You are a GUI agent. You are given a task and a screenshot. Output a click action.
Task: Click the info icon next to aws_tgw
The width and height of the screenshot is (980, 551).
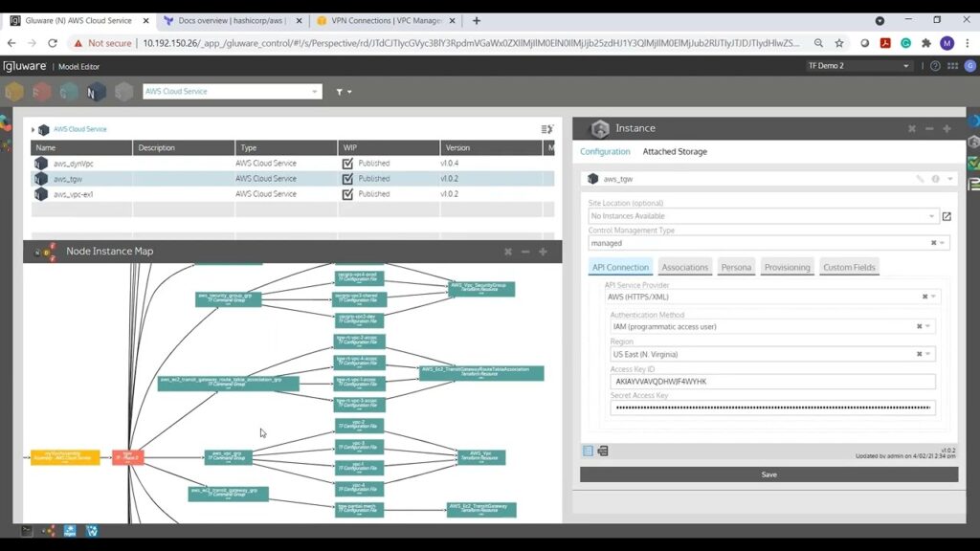click(x=935, y=178)
